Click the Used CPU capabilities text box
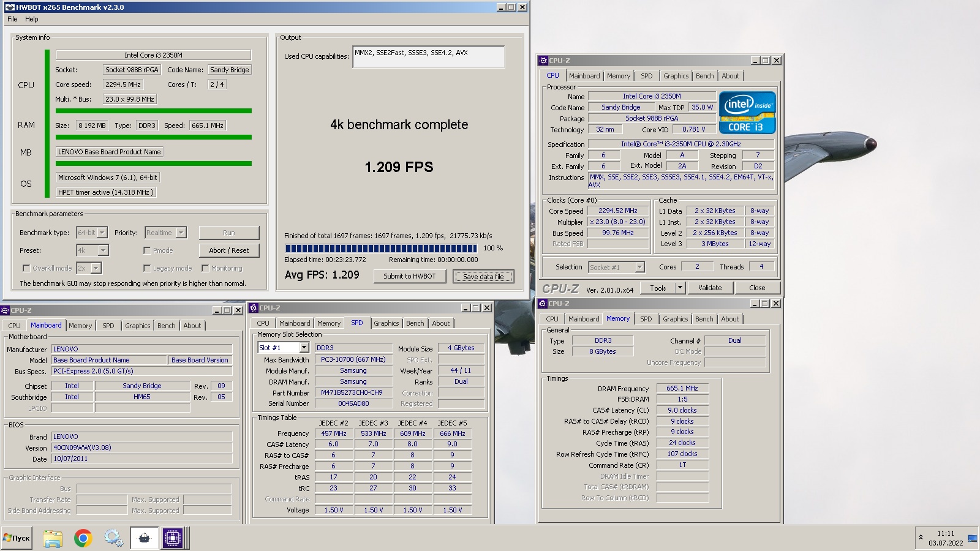This screenshot has width=980, height=551. (429, 57)
